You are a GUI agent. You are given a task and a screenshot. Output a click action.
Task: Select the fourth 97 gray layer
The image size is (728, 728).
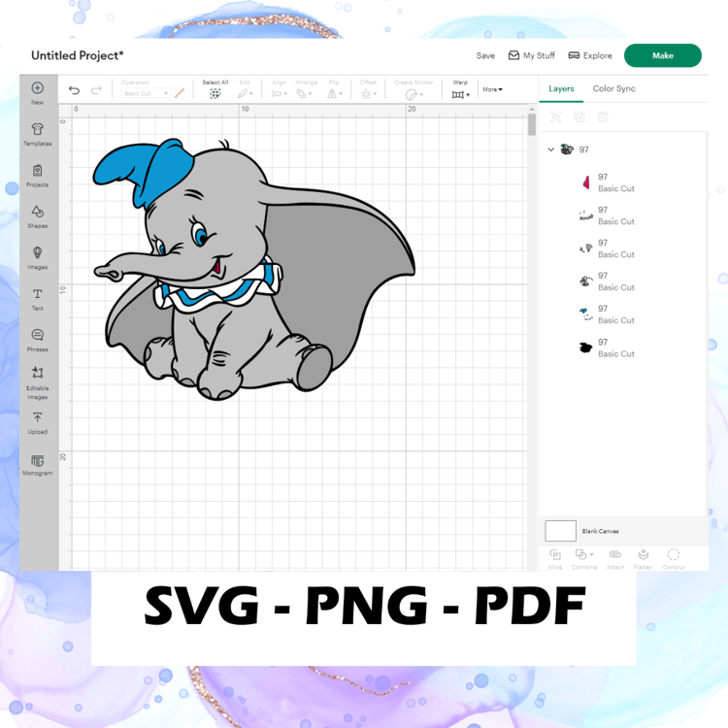pos(622,281)
